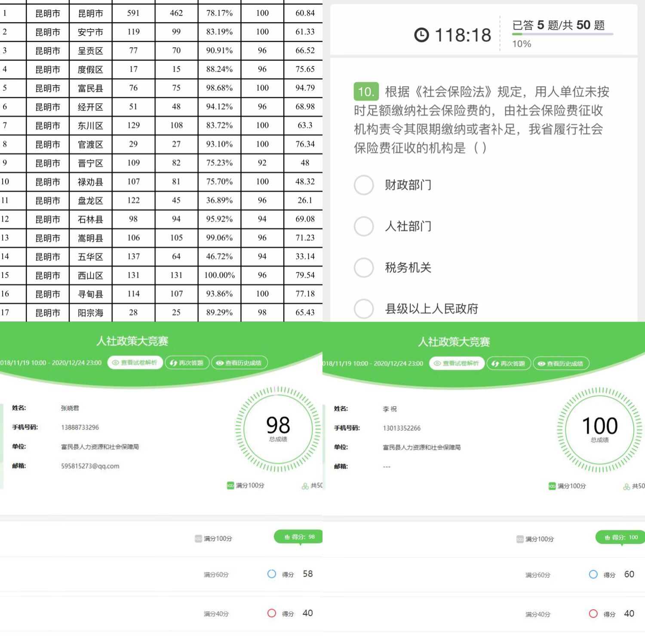Select the 县级以上人民政府 option

364,309
